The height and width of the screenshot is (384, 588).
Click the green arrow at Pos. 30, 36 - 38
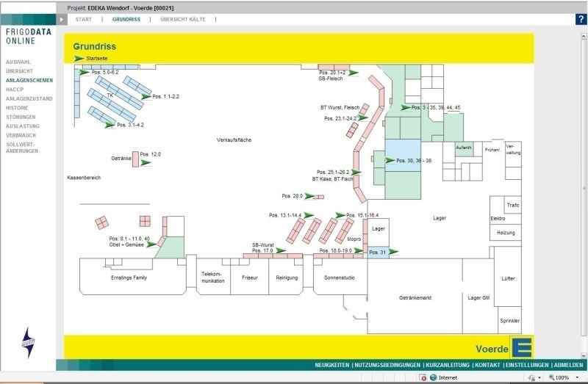390,160
